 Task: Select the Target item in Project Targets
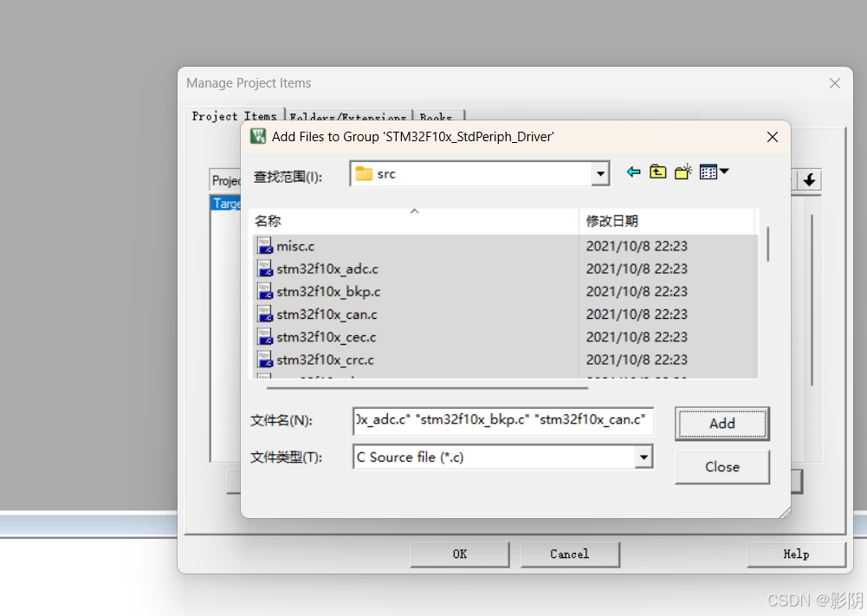[x=227, y=204]
